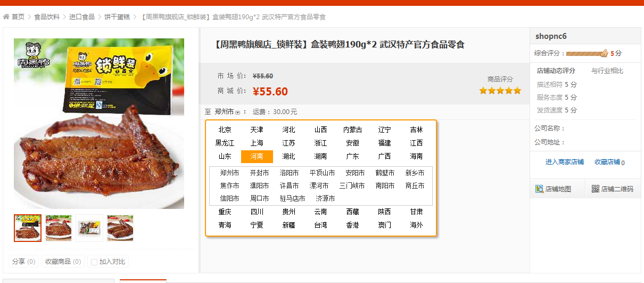The width and height of the screenshot is (644, 283).
Task: Click the five-star product rating
Action: coord(500,91)
